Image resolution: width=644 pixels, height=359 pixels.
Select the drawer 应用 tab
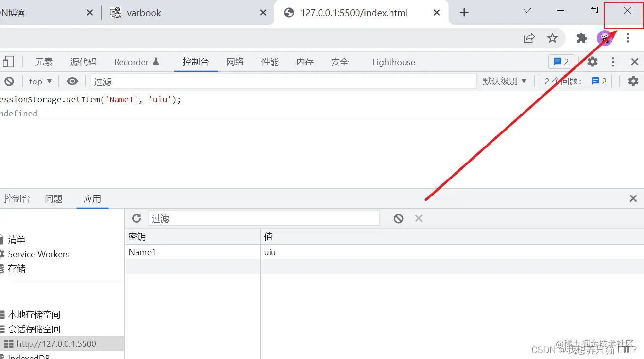pos(92,198)
